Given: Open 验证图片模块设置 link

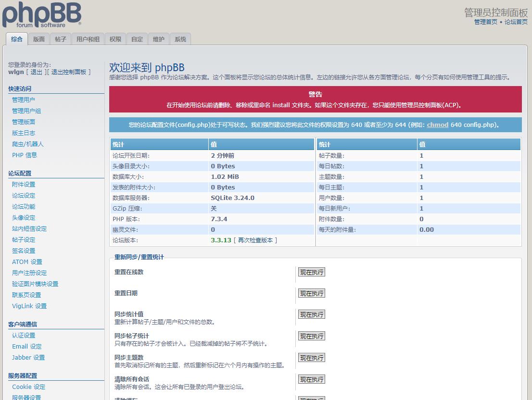Looking at the screenshot, I should [x=35, y=284].
